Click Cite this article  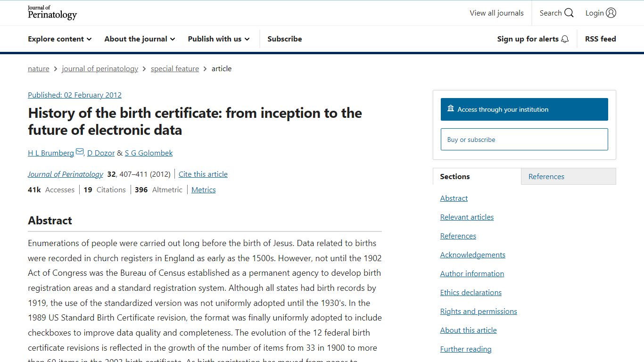point(203,174)
